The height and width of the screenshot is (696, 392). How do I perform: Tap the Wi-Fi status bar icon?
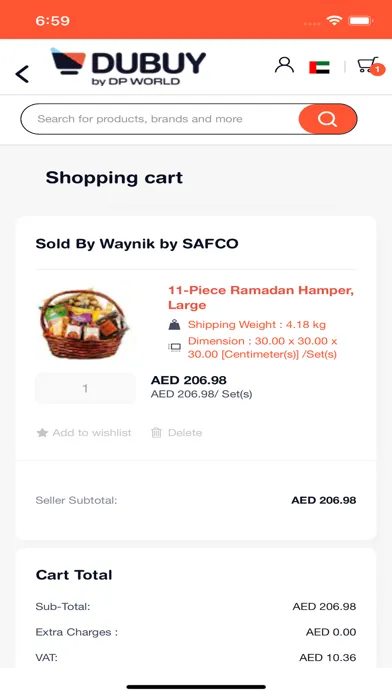334,20
